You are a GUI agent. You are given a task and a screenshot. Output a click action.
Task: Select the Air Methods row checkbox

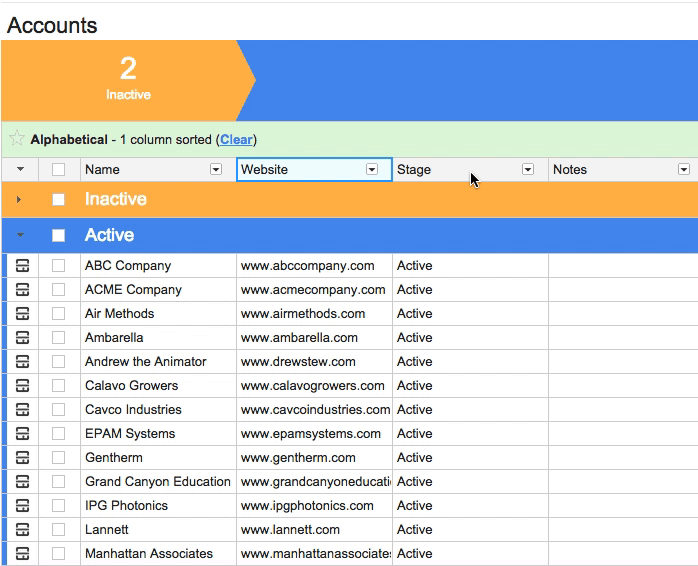click(x=58, y=314)
